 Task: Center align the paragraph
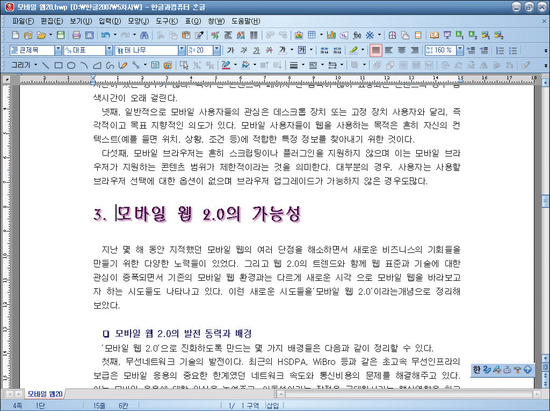[x=402, y=50]
